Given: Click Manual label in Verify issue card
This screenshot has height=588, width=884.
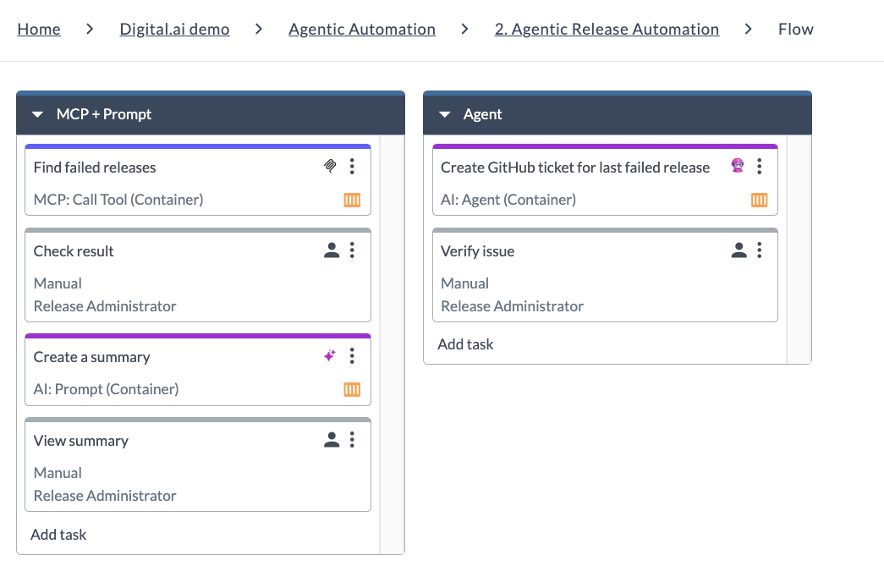Looking at the screenshot, I should (464, 283).
